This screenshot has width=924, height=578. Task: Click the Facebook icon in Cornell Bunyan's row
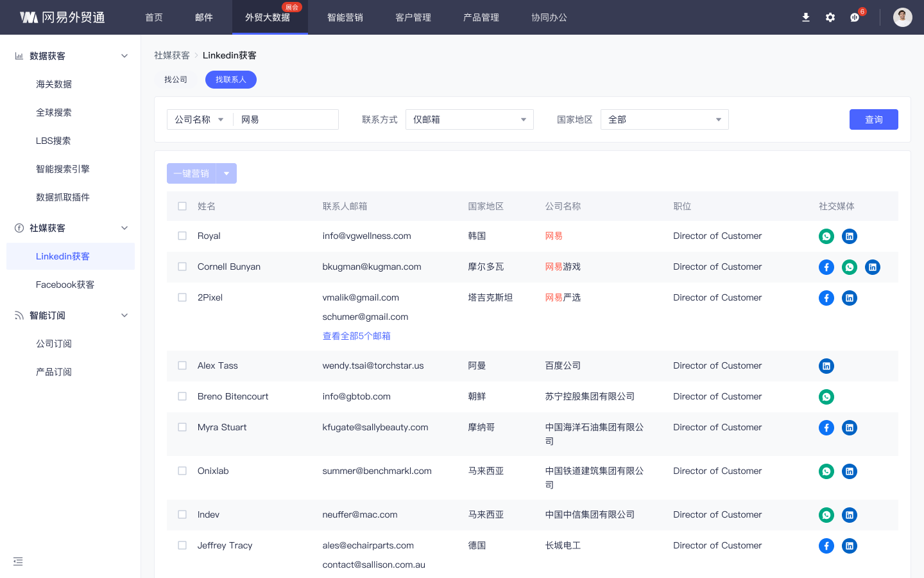pyautogui.click(x=826, y=267)
